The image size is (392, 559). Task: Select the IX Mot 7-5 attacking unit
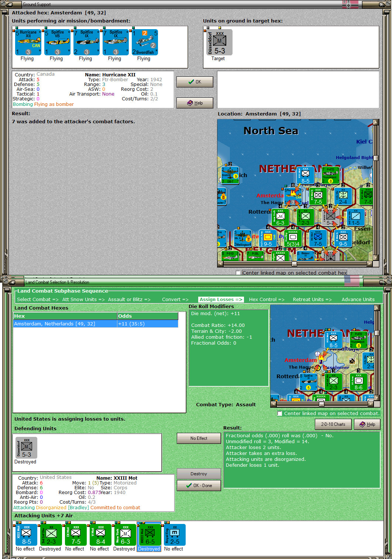tap(76, 535)
